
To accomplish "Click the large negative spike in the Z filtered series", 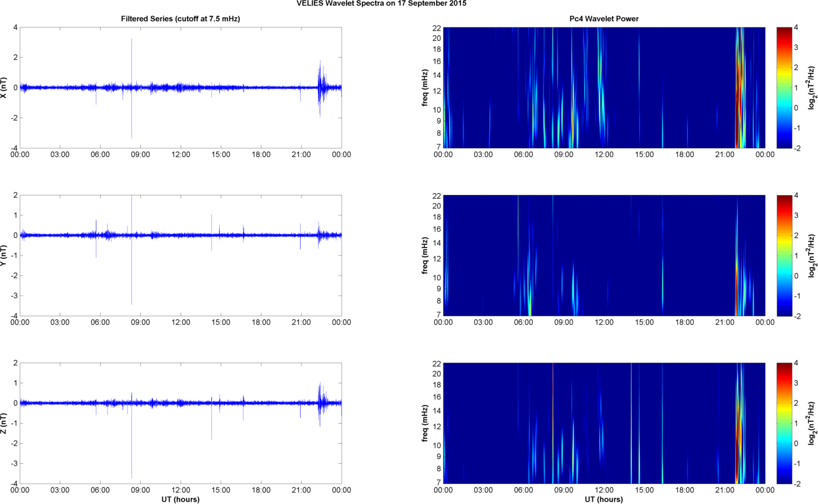I will pos(131,451).
